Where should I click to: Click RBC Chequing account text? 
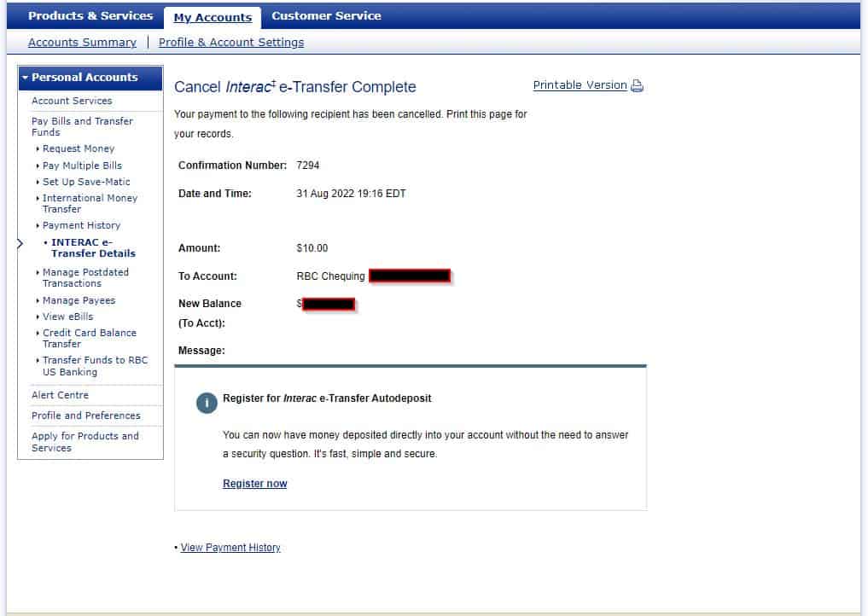click(330, 276)
